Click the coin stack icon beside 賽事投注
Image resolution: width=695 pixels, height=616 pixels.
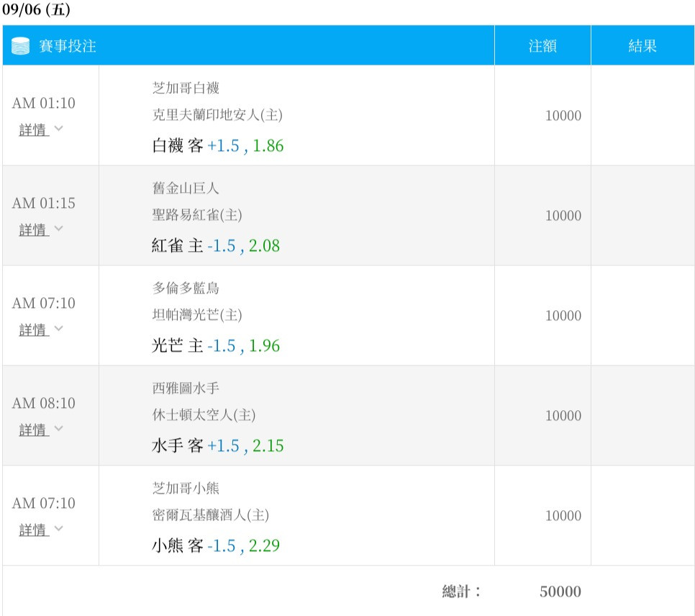[x=20, y=46]
